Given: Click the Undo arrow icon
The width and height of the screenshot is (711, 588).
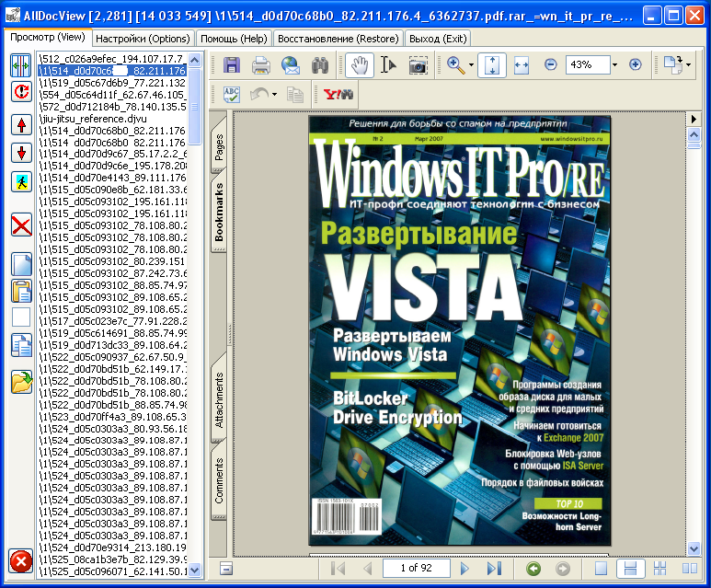Looking at the screenshot, I should tap(259, 95).
